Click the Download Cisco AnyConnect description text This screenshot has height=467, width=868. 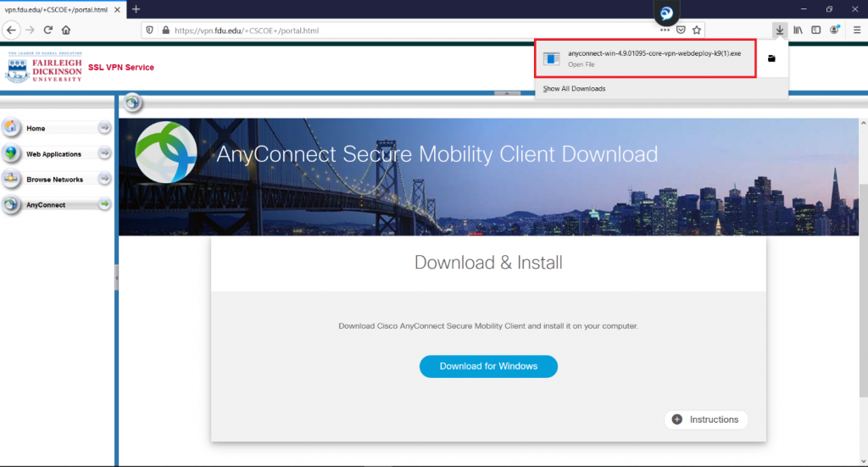tap(488, 326)
